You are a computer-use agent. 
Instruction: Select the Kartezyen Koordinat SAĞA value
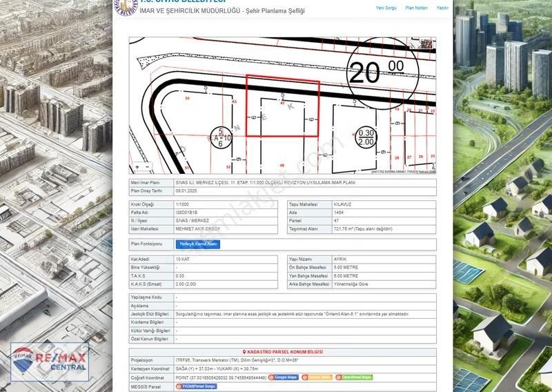(217, 369)
